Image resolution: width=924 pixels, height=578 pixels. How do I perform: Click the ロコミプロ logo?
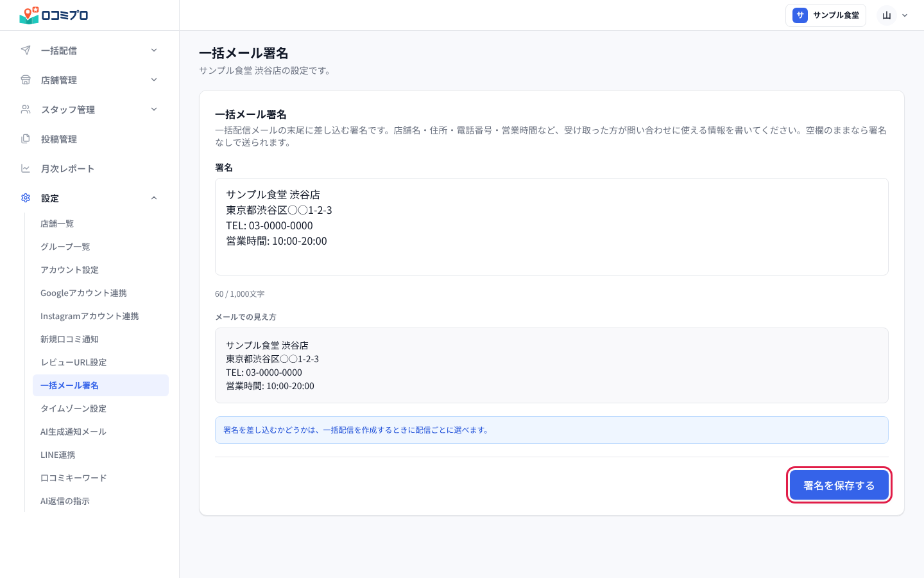pos(54,15)
